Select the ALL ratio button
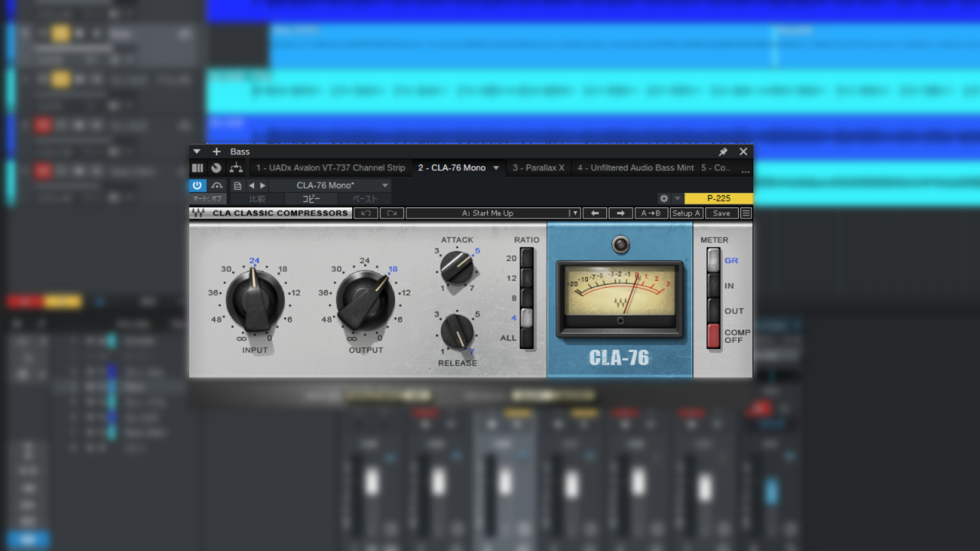 [527, 338]
